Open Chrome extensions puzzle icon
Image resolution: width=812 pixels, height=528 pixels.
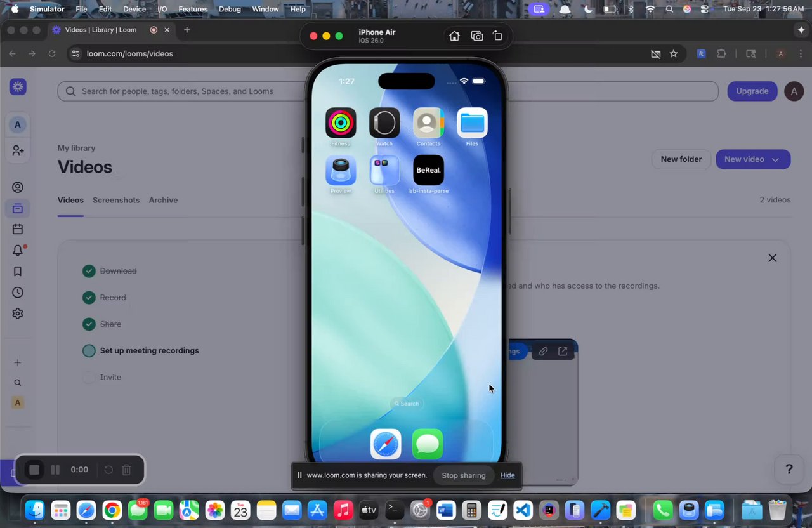pyautogui.click(x=721, y=54)
